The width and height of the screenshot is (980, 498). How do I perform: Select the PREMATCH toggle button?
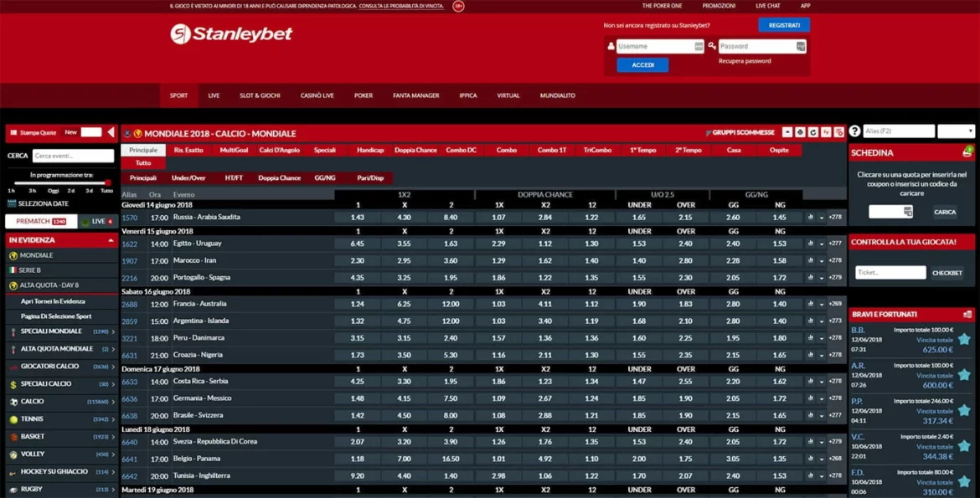point(40,222)
